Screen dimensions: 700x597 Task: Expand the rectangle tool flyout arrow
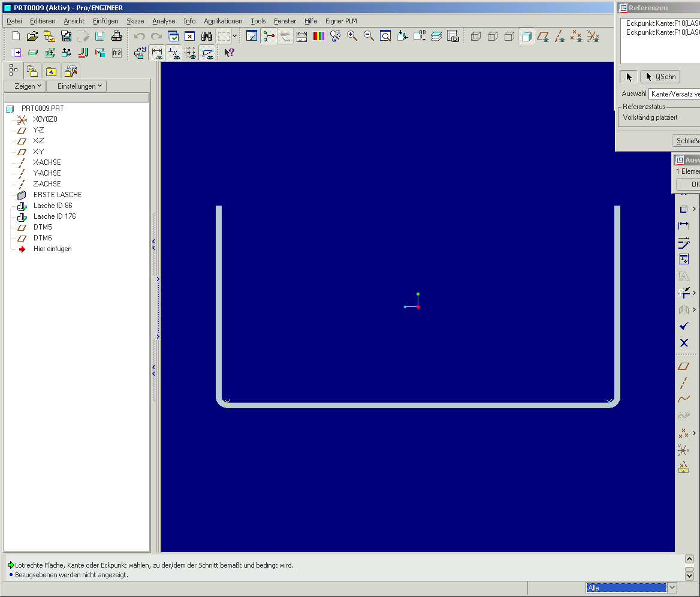coord(694,209)
